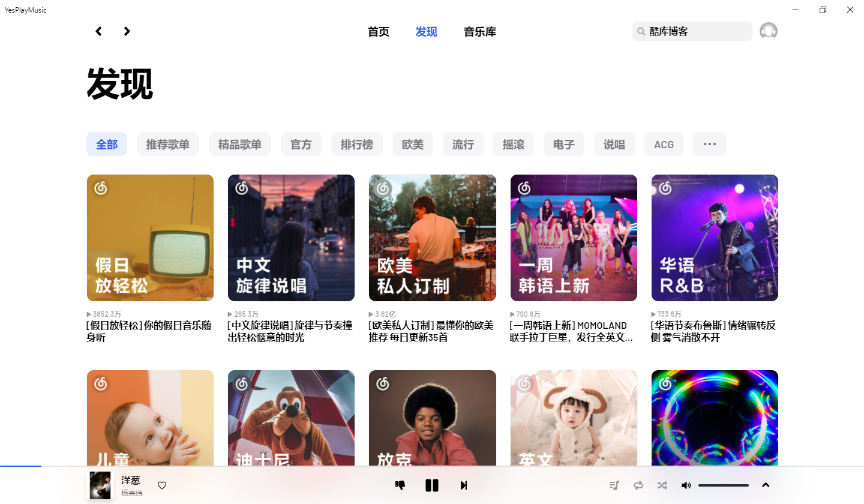Click the search magnifier icon
Screen dimensions: 864x504
(641, 32)
